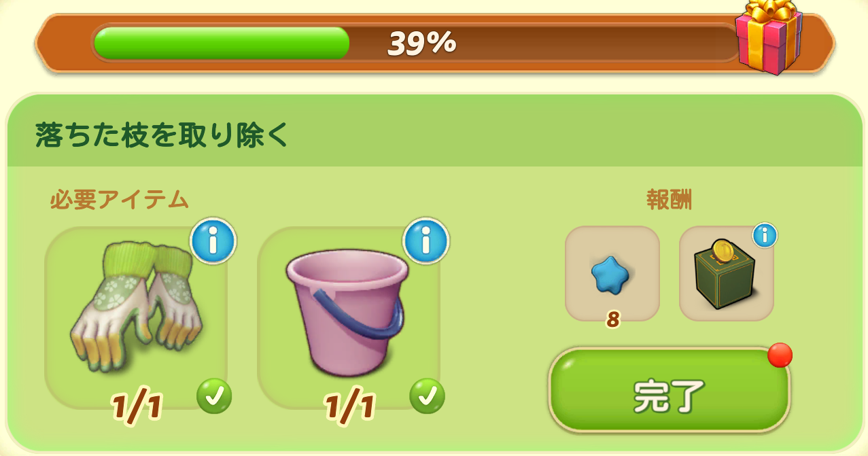
Task: Tap the green coin box reward icon
Action: click(725, 276)
